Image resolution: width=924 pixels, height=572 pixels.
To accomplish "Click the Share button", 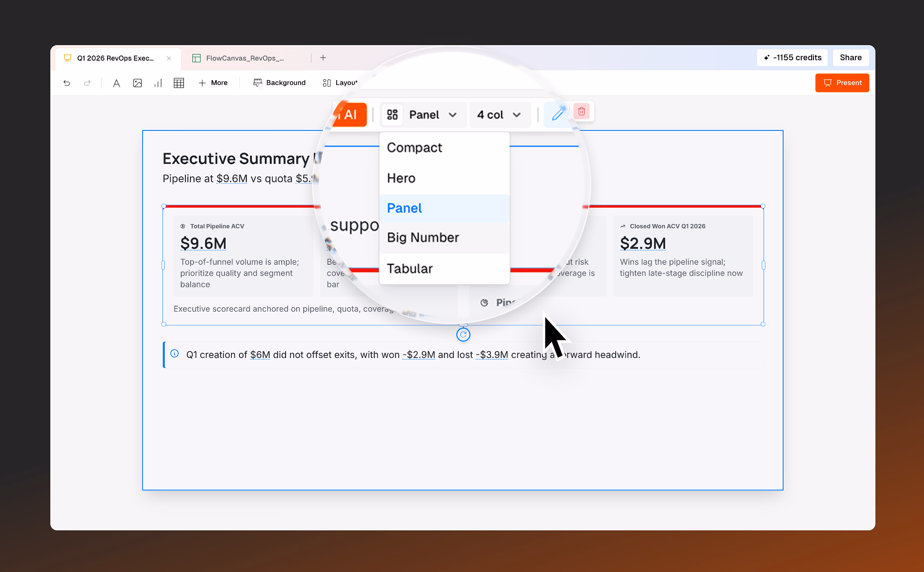I will 851,58.
